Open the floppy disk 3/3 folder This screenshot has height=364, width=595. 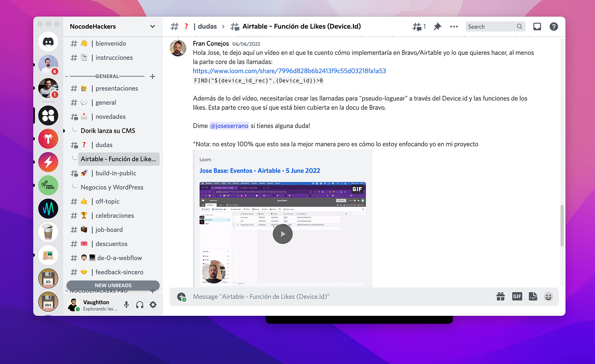coord(48,279)
